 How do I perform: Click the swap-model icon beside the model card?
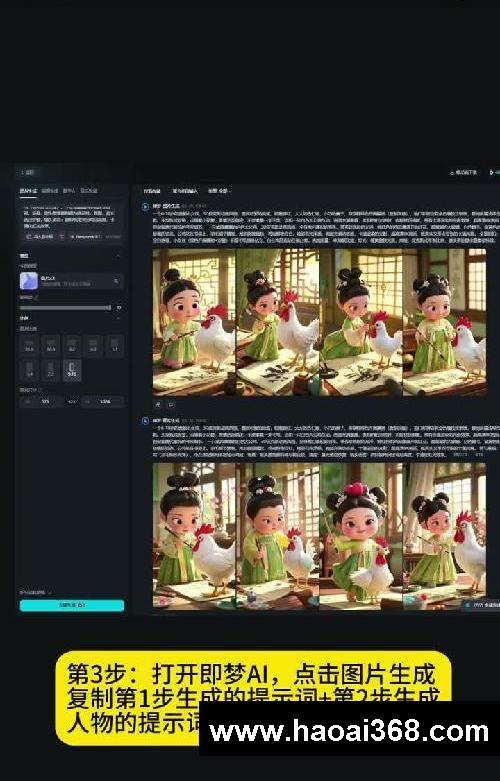pos(116,281)
